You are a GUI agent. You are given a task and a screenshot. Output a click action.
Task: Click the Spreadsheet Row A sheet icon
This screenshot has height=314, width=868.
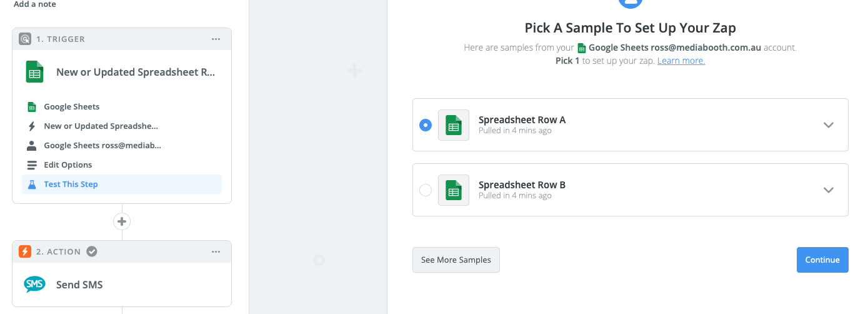pyautogui.click(x=453, y=125)
